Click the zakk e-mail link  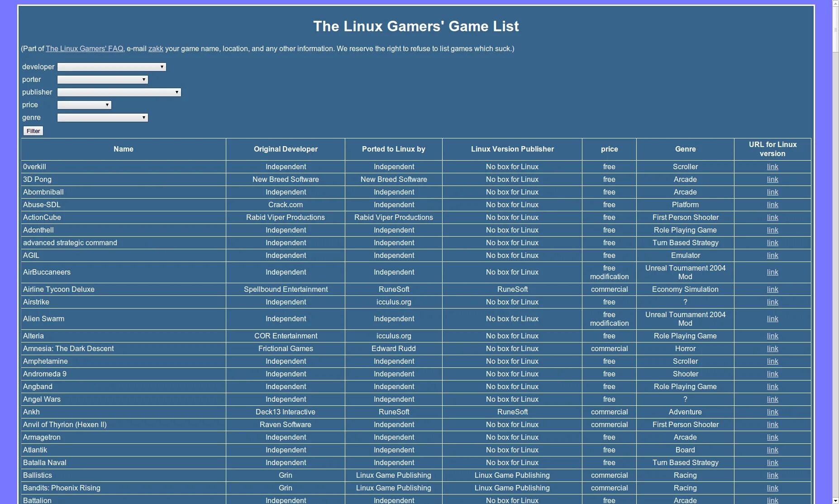point(156,49)
